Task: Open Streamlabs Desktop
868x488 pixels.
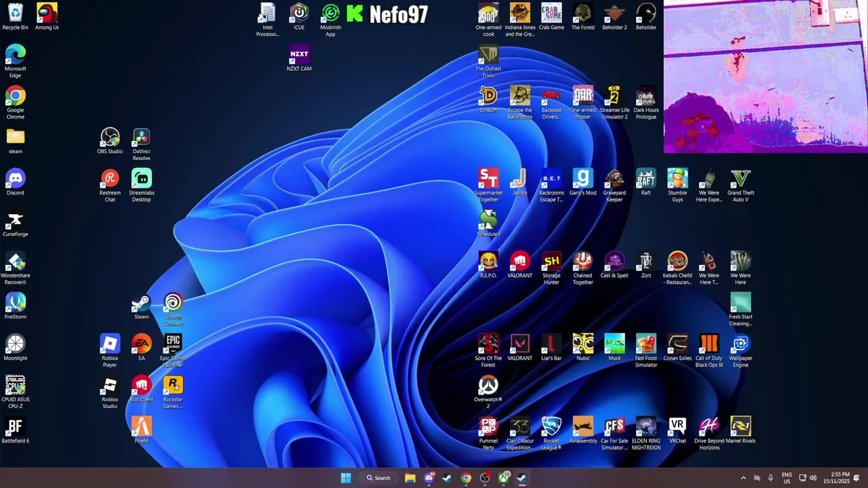Action: point(141,185)
